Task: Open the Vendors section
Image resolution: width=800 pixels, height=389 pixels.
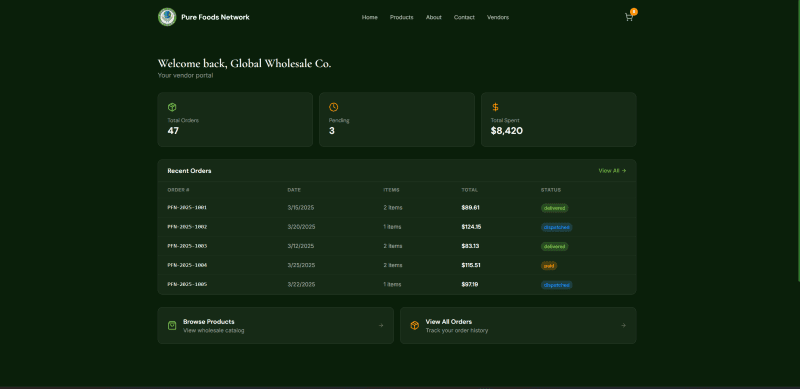Action: click(498, 17)
